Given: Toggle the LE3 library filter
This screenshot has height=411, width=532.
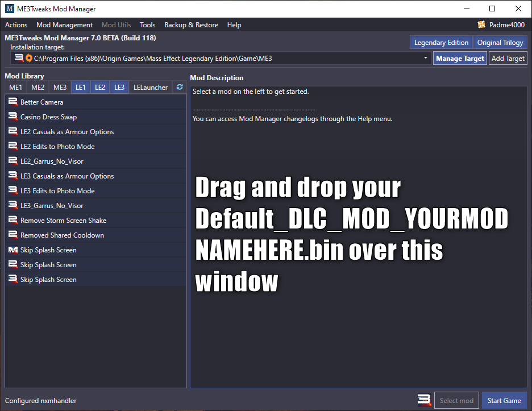Looking at the screenshot, I should pos(119,87).
